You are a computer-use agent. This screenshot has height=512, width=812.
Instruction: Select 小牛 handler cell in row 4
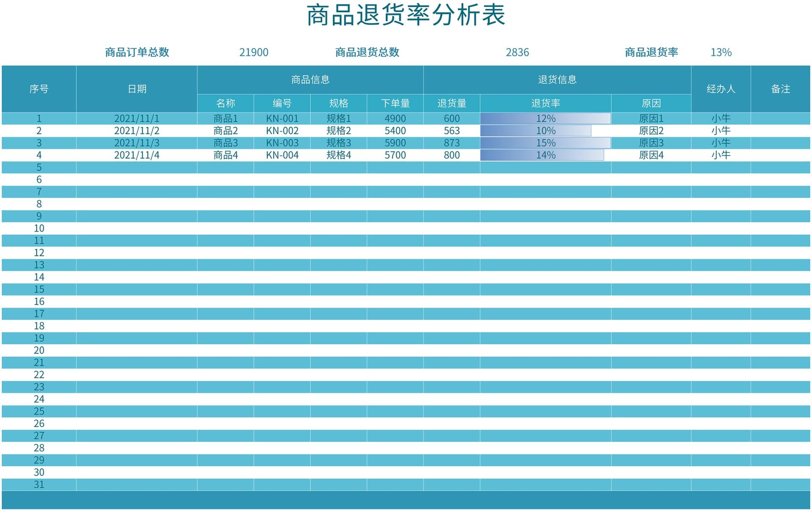[721, 155]
